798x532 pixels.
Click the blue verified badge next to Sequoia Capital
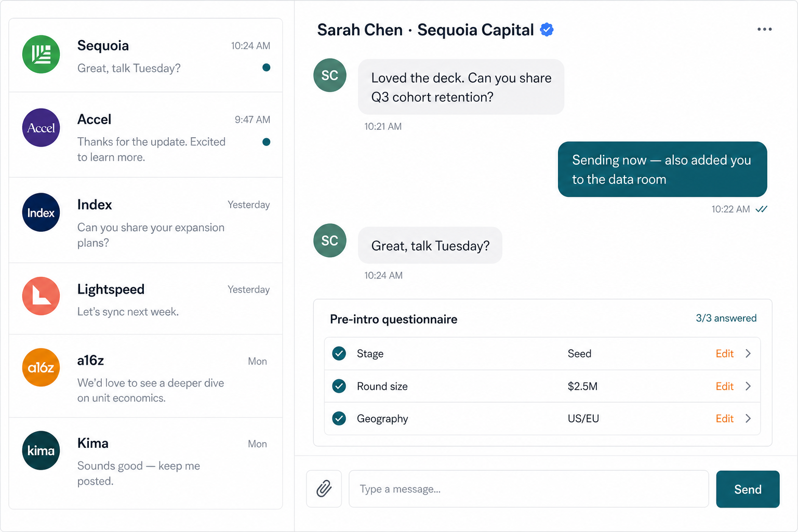pyautogui.click(x=547, y=30)
